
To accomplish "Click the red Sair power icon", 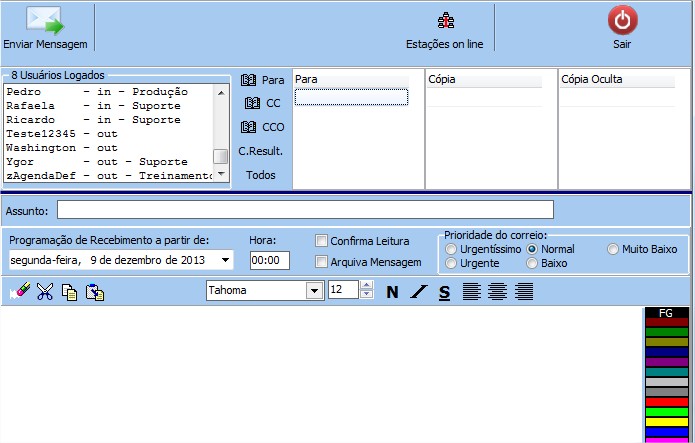I will [x=622, y=21].
